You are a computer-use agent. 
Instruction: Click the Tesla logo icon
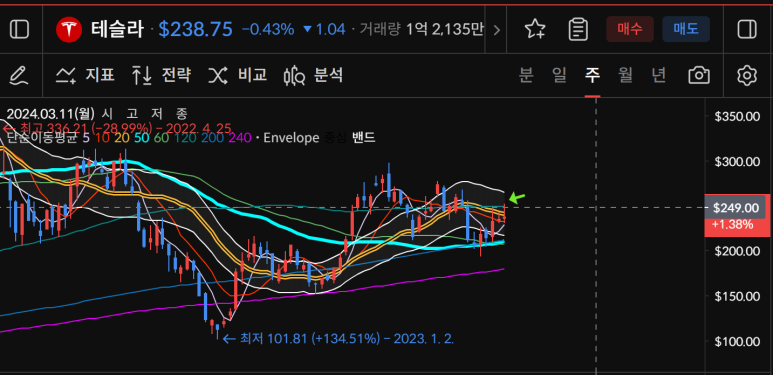[68, 30]
